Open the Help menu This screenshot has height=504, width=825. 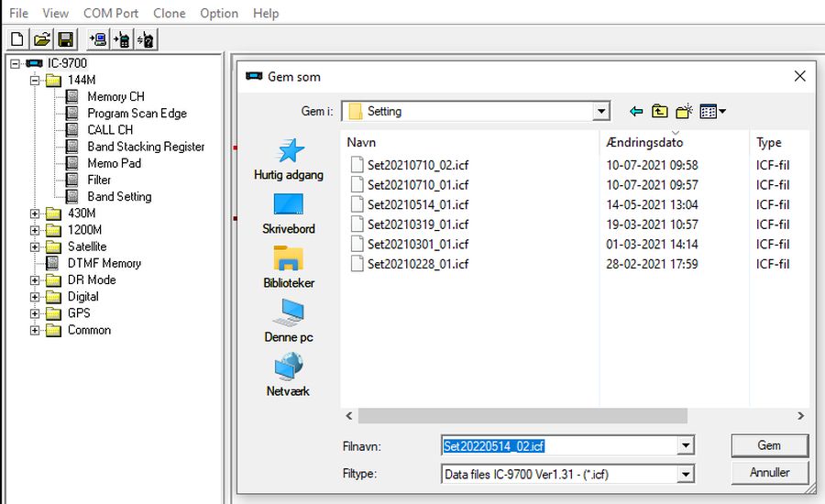(x=266, y=13)
